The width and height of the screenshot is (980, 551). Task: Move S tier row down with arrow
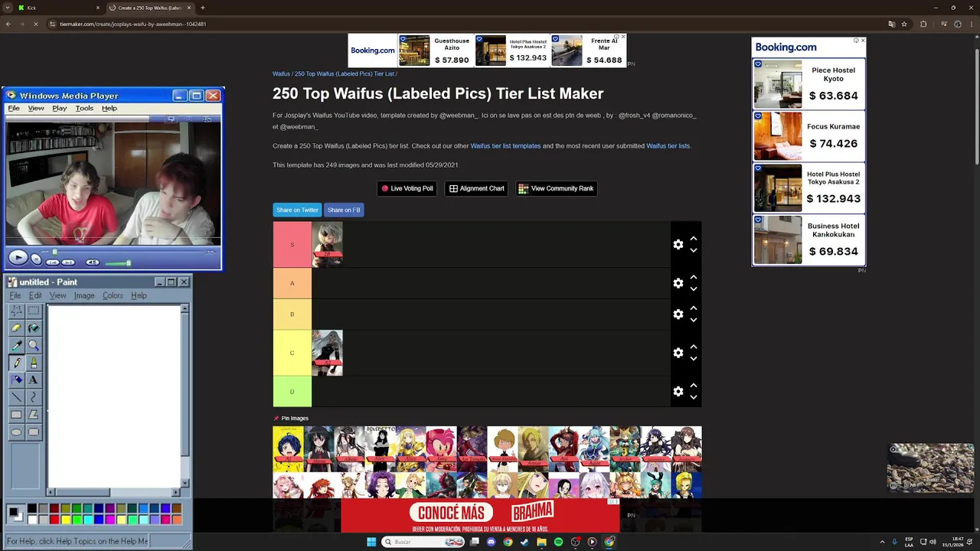pos(694,250)
